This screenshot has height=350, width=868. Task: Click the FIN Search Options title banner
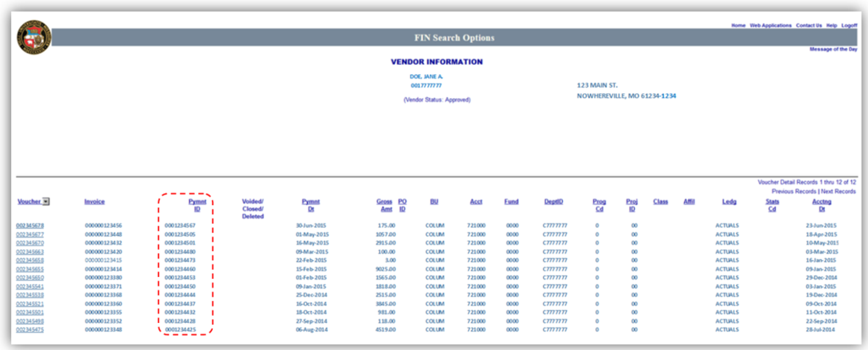tap(454, 37)
